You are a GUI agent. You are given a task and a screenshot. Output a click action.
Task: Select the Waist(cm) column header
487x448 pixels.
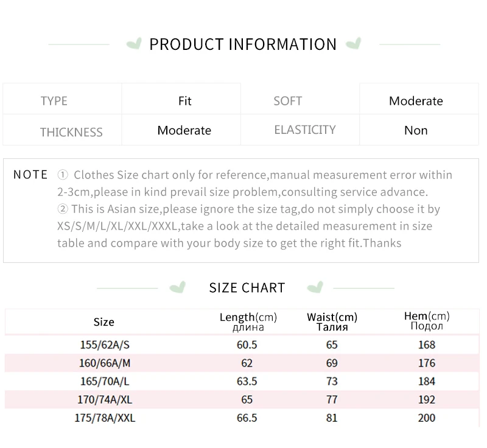[x=332, y=321]
